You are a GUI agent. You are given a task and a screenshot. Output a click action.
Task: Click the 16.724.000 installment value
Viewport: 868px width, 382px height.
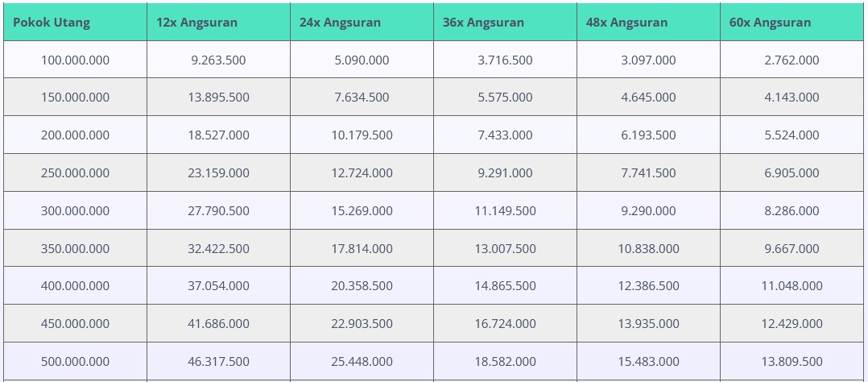click(505, 324)
